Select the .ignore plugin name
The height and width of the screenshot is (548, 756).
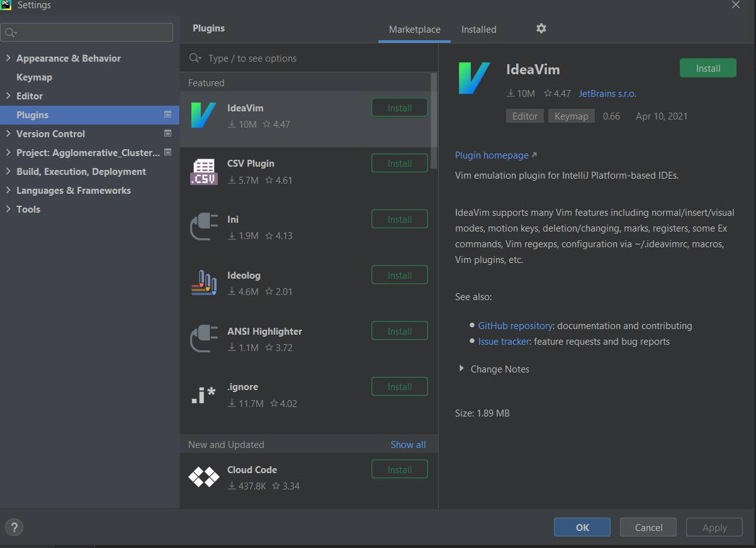242,386
